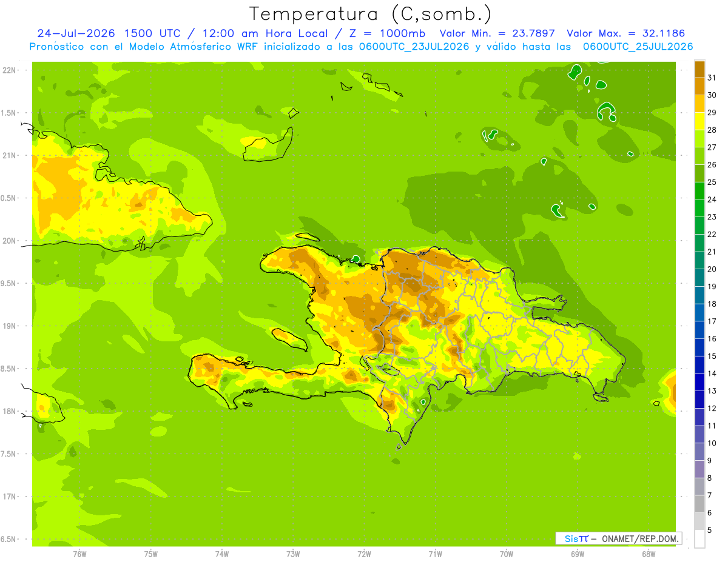Click the '70W' longitude label

[x=506, y=554]
